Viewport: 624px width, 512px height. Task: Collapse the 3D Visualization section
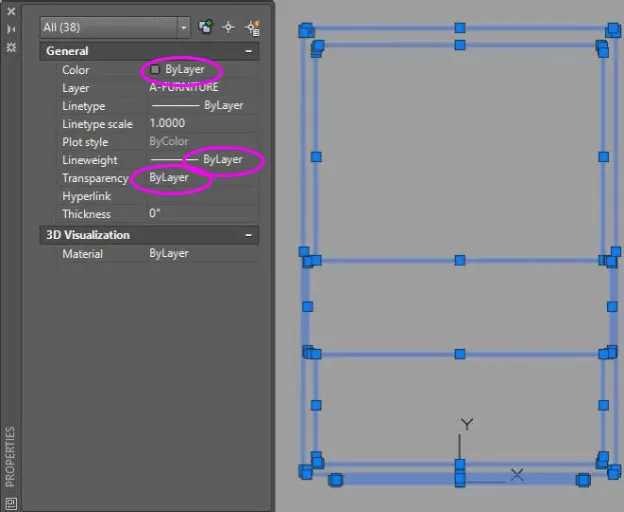click(x=248, y=235)
